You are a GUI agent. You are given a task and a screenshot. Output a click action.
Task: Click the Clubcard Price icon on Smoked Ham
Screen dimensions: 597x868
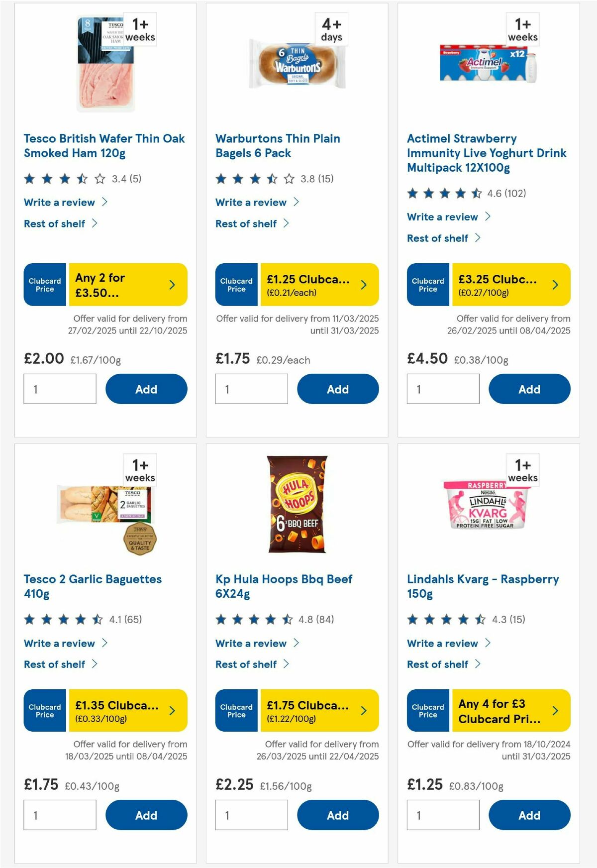pos(44,284)
